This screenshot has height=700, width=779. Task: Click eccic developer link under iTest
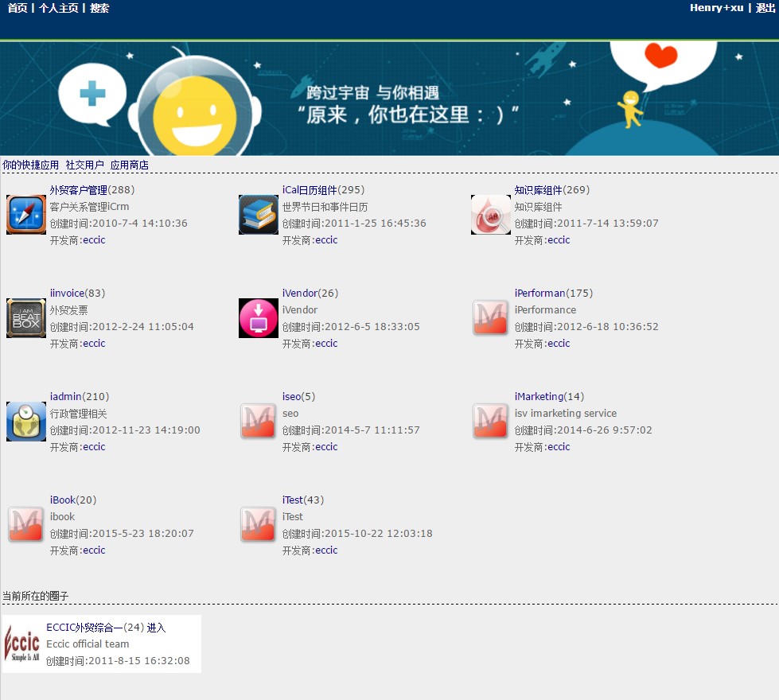coord(326,550)
